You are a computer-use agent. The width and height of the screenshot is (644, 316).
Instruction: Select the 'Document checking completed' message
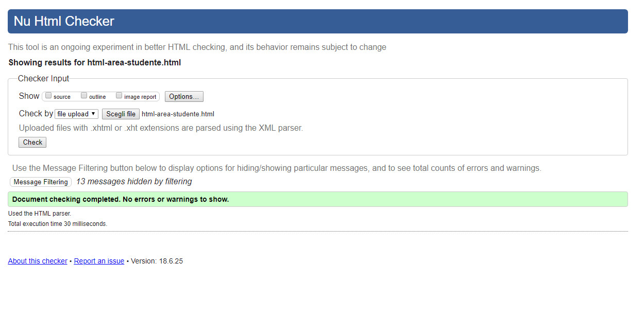coord(318,199)
